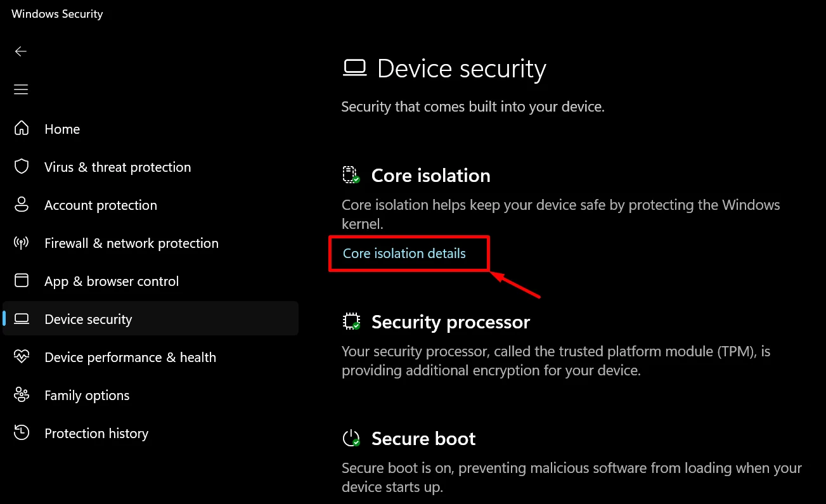Click the Firewall & network protection icon
Viewport: 826px width, 504px height.
click(x=21, y=243)
